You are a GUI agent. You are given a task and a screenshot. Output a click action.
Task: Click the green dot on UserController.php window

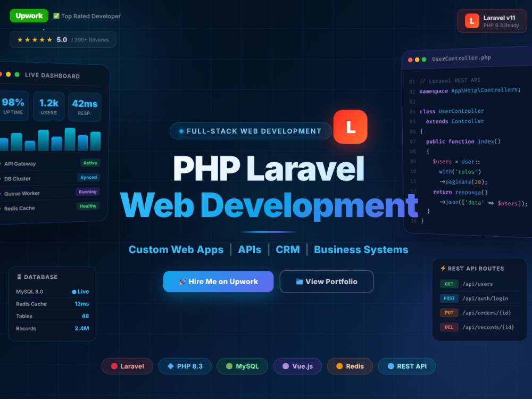click(x=424, y=60)
